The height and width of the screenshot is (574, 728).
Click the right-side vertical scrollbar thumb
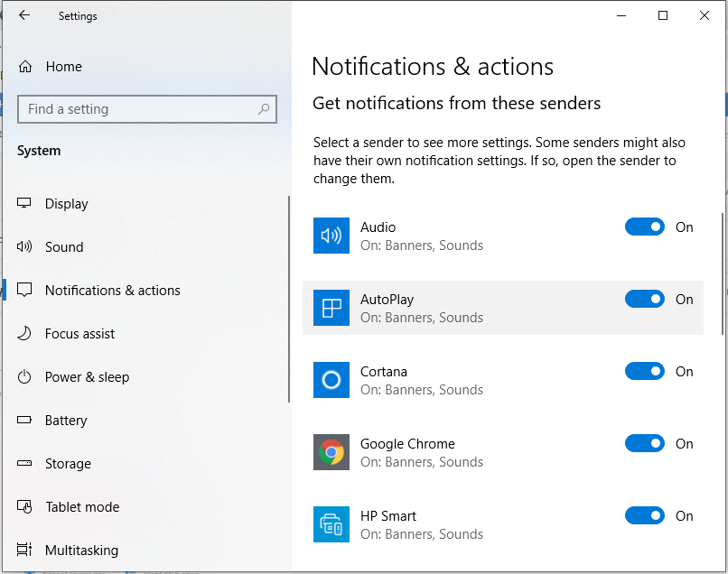[723, 273]
